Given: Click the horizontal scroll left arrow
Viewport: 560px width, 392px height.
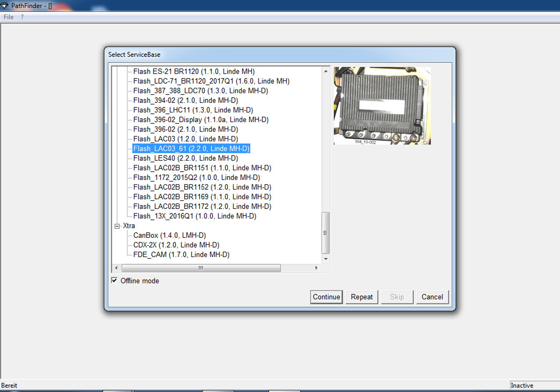Looking at the screenshot, I should [116, 268].
